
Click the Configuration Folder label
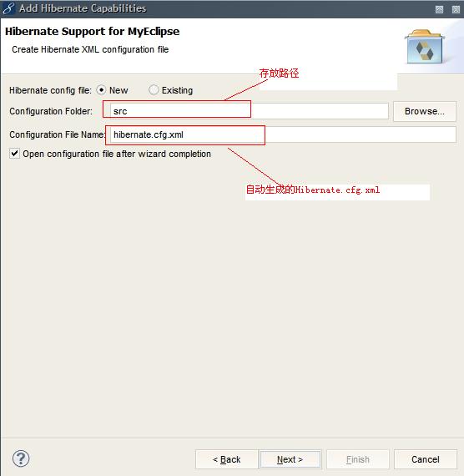[51, 111]
